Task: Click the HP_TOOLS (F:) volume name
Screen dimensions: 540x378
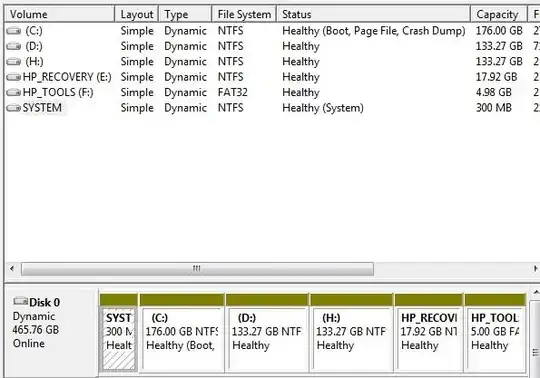Action: pyautogui.click(x=58, y=92)
